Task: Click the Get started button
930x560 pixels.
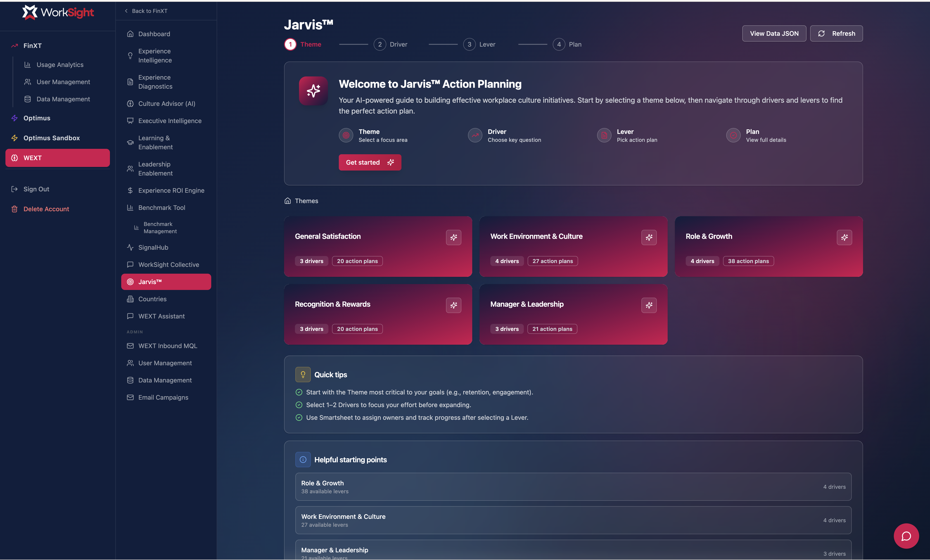Action: 370,162
